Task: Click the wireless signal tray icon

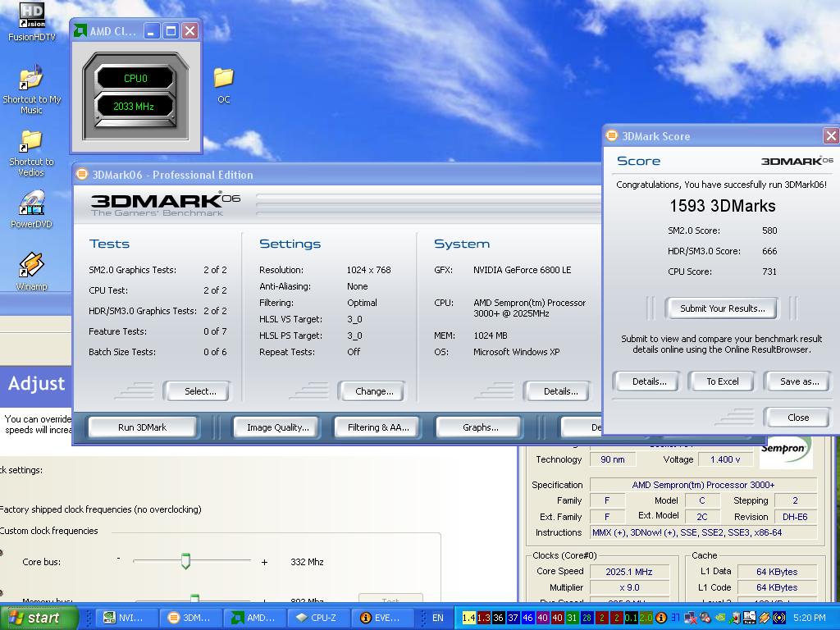Action: pyautogui.click(x=779, y=618)
